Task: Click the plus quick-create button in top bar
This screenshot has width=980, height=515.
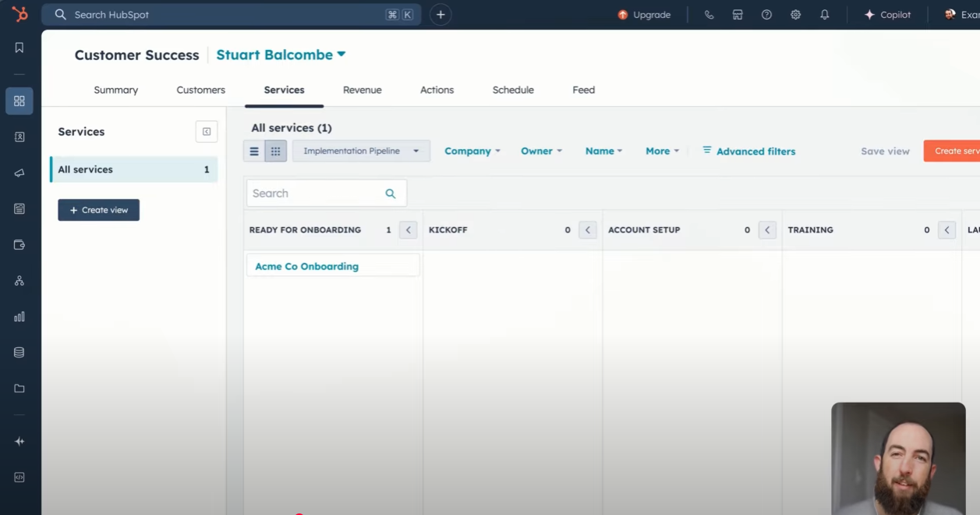Action: pos(440,14)
